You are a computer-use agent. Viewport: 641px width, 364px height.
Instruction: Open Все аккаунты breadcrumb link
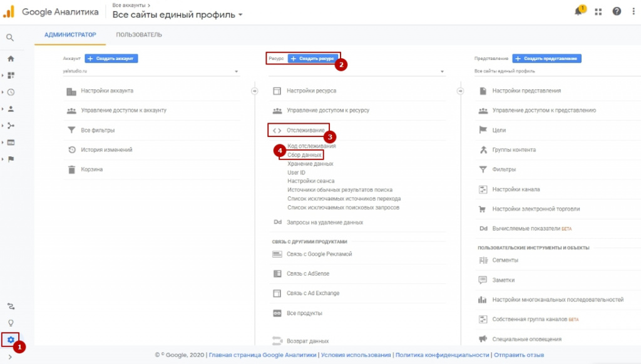click(x=129, y=5)
